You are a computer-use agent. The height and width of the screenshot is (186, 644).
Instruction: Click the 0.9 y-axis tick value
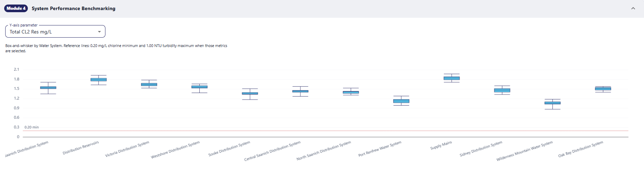(x=16, y=108)
